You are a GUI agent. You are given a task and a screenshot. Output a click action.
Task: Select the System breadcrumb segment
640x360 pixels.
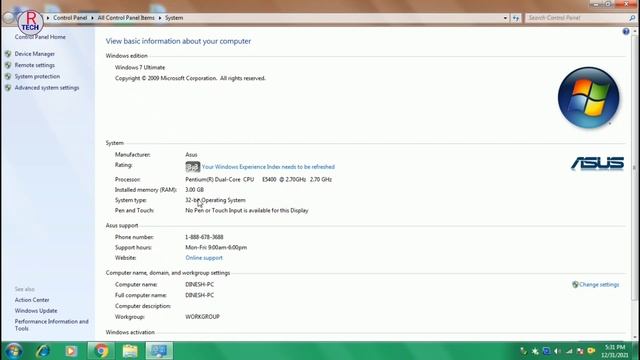[174, 18]
